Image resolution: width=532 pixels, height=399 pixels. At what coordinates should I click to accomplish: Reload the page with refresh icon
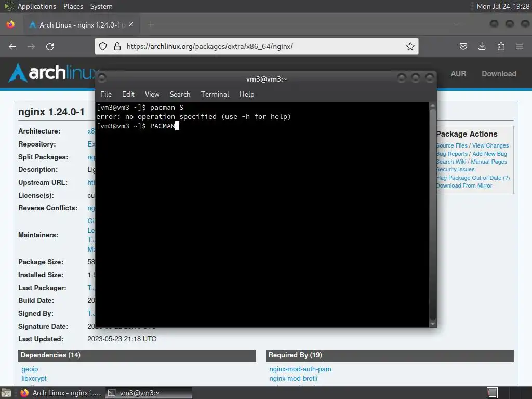point(50,46)
